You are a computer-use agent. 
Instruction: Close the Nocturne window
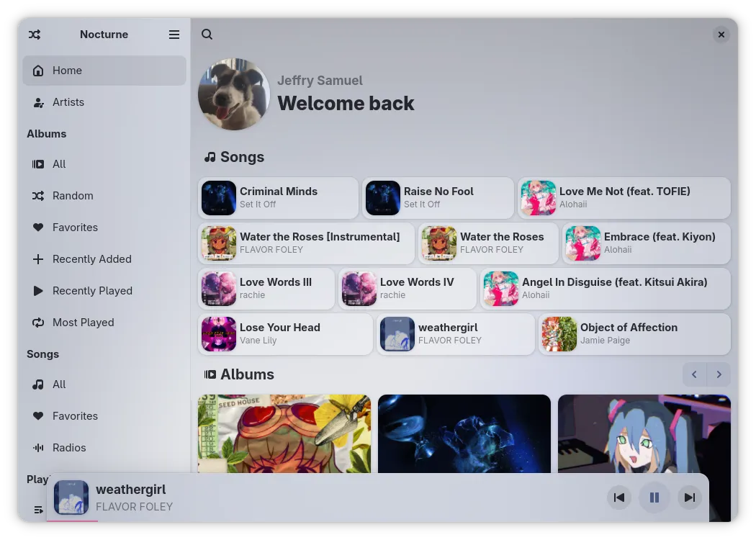721,35
